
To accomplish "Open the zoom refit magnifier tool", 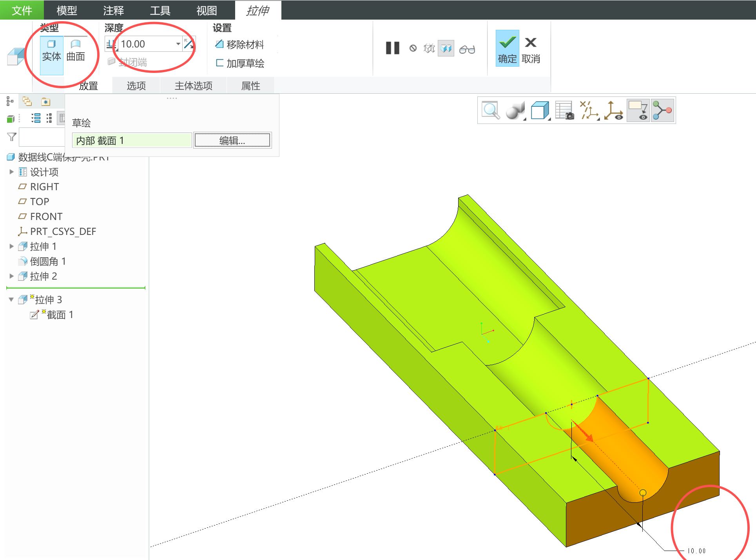I will [490, 110].
